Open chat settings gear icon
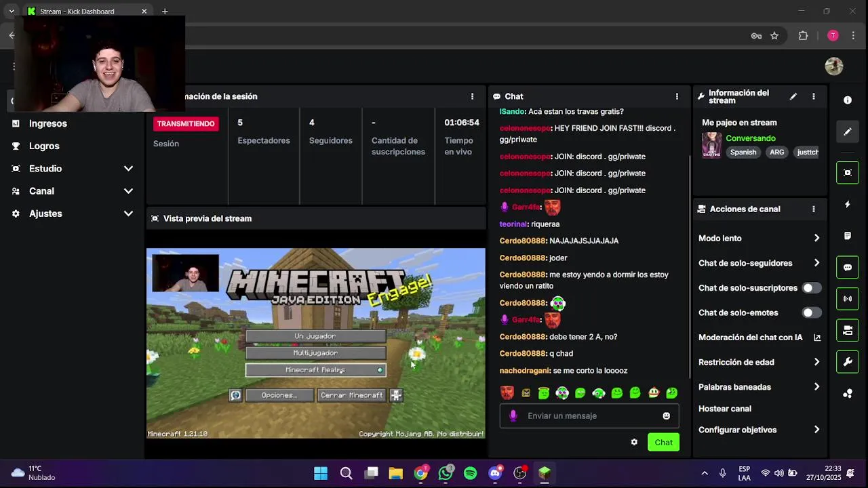868x488 pixels. pos(634,442)
